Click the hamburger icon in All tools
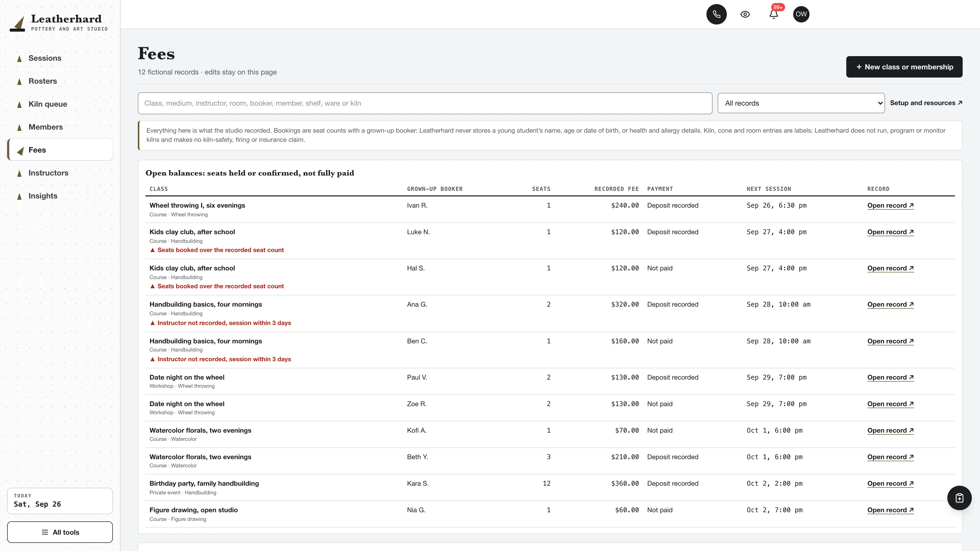The width and height of the screenshot is (980, 551). click(45, 532)
